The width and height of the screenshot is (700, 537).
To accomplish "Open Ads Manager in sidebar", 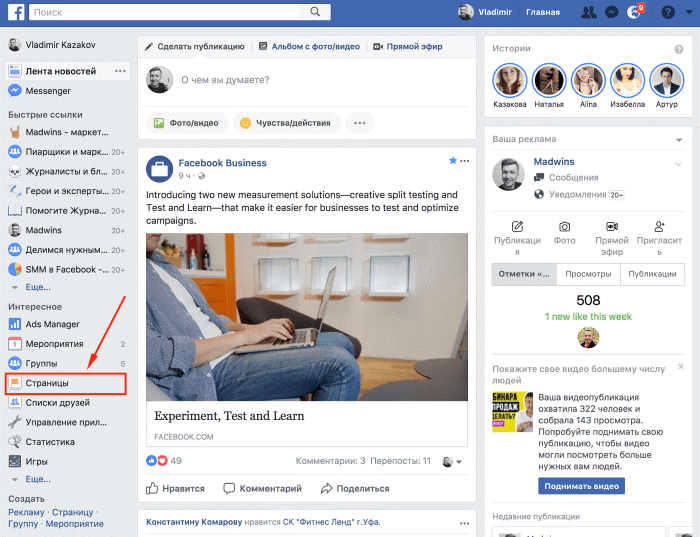I will 44,324.
